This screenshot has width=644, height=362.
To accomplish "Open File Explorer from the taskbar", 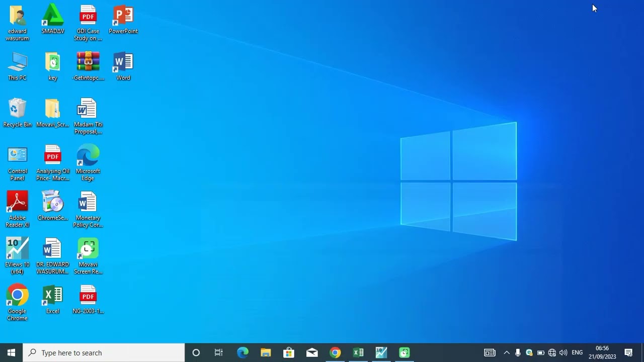I will (266, 353).
